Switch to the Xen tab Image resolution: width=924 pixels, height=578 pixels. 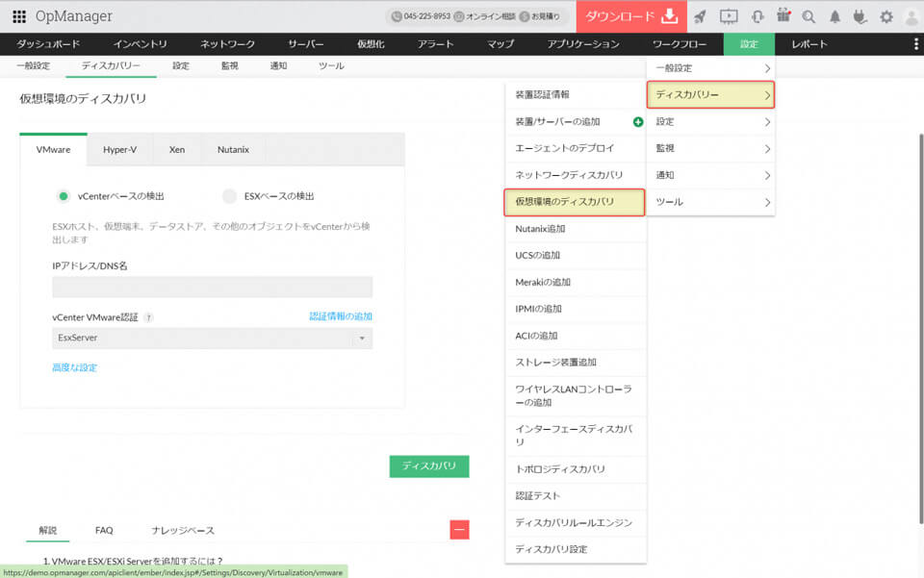(177, 149)
